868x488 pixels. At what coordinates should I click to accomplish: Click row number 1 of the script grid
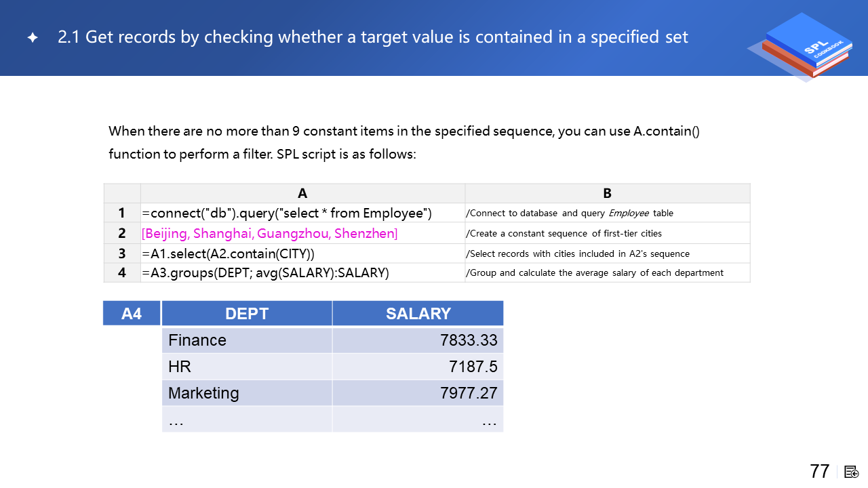122,213
